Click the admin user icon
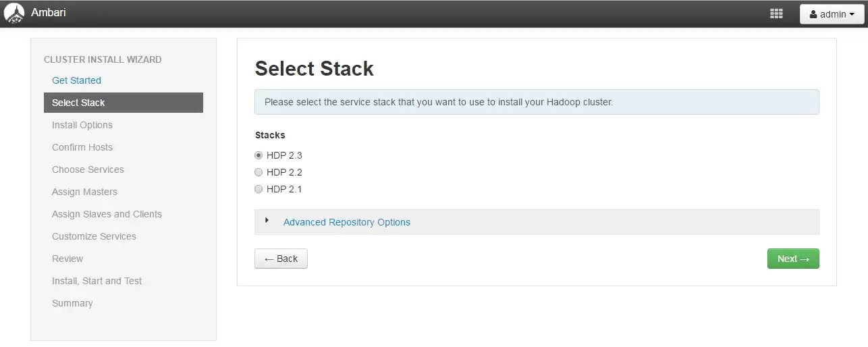The height and width of the screenshot is (347, 868). point(813,14)
